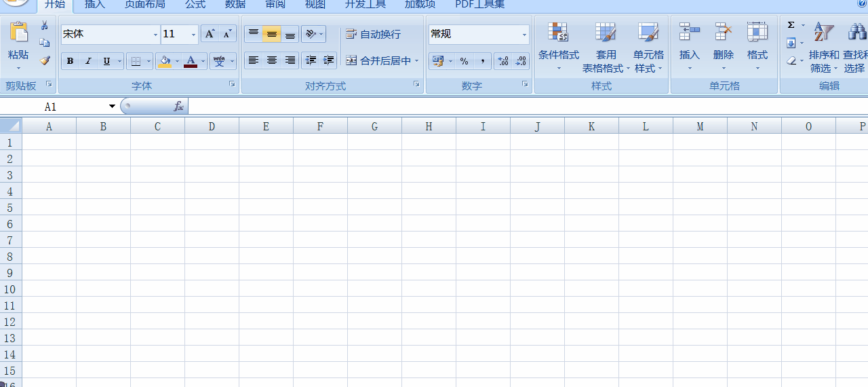Click the Paste clipboard icon
The height and width of the screenshot is (387, 868).
pyautogui.click(x=18, y=33)
